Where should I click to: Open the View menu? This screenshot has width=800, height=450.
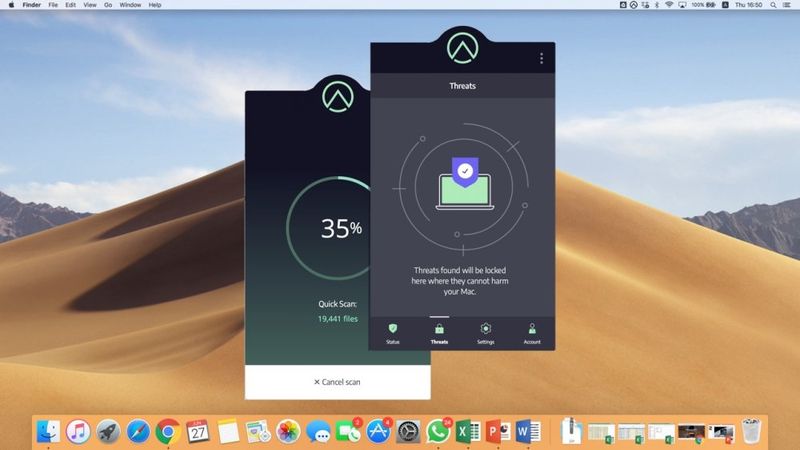pos(90,5)
